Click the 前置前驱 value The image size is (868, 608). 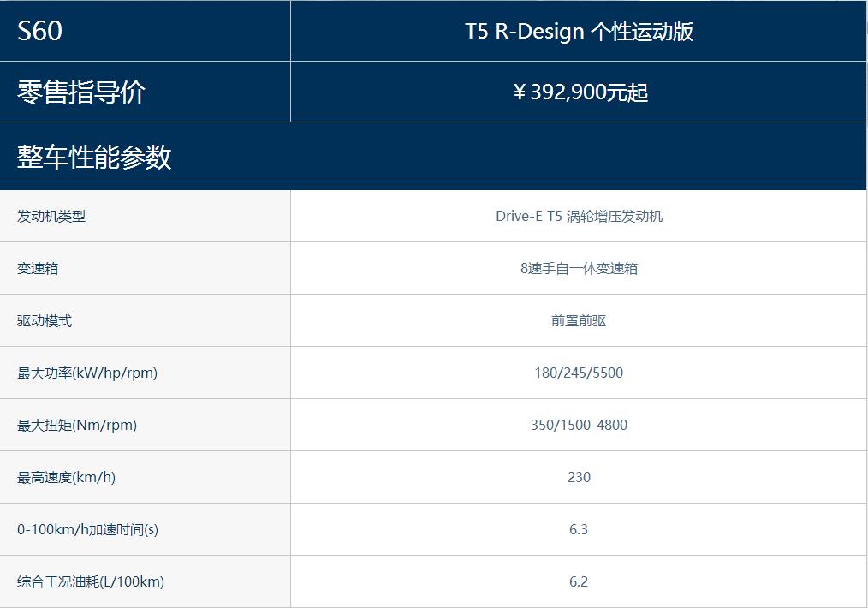(579, 320)
